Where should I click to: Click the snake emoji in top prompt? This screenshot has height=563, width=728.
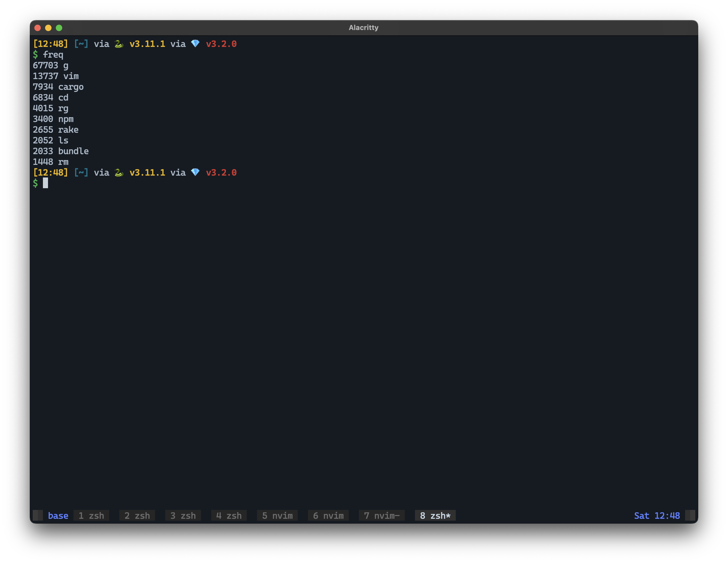119,44
